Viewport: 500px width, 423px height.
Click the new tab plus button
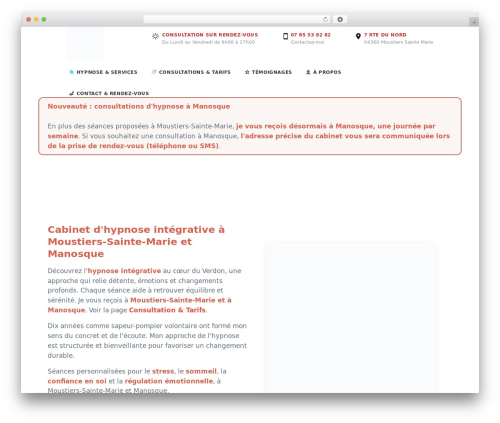pyautogui.click(x=474, y=22)
